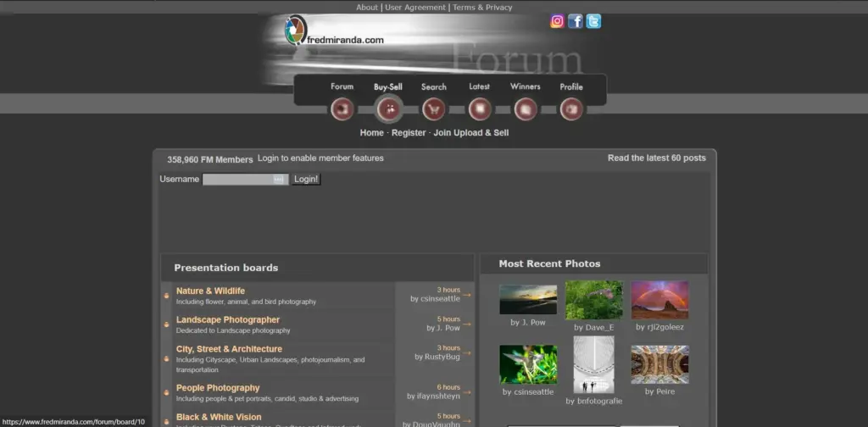This screenshot has width=868, height=427.
Task: Click the 'by Dave_E' photo caption
Action: (594, 327)
